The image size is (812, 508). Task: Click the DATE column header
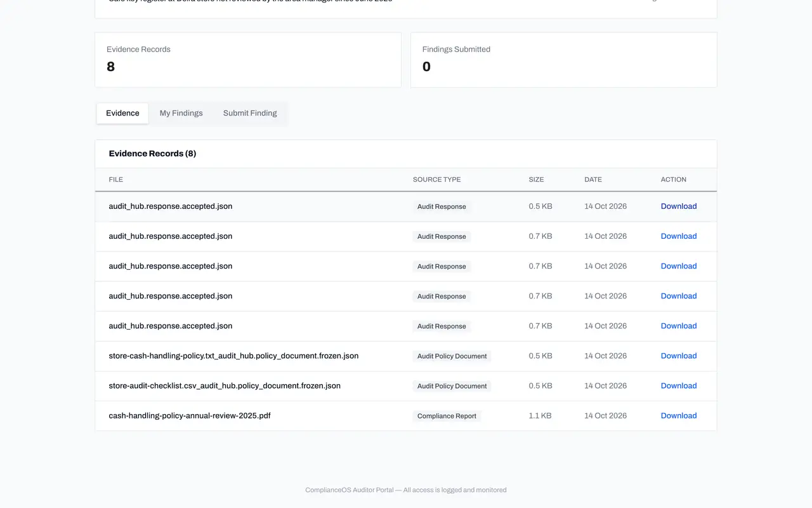click(x=593, y=180)
